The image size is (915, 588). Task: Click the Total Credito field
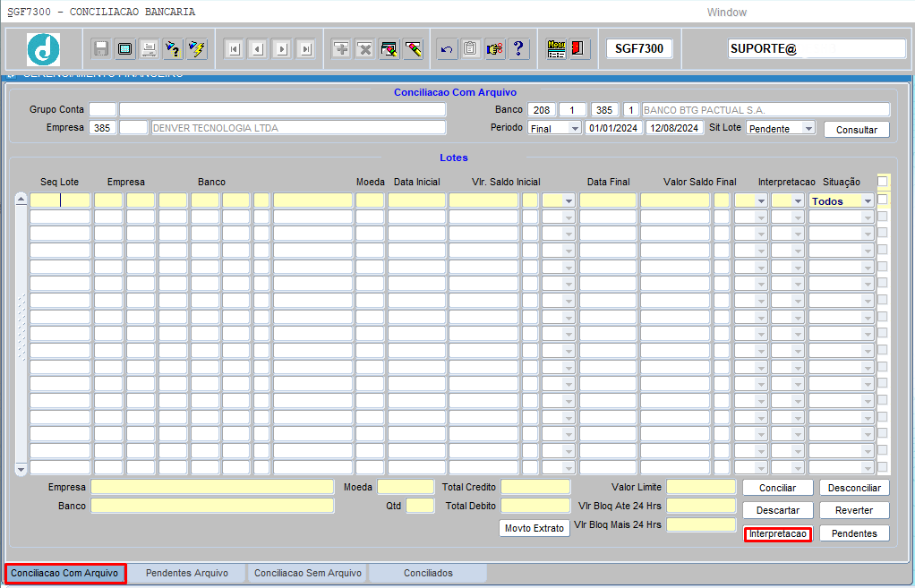(x=535, y=487)
